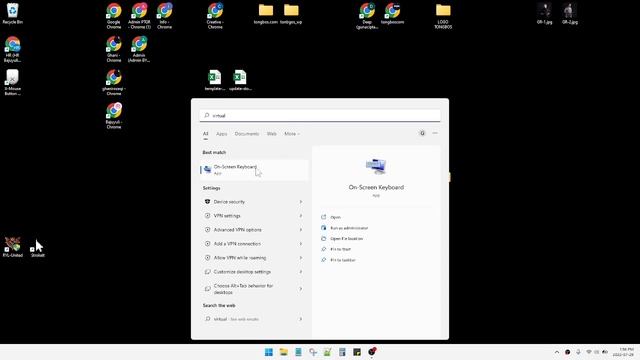
Task: Open Advanced VPN options result
Action: click(238, 230)
